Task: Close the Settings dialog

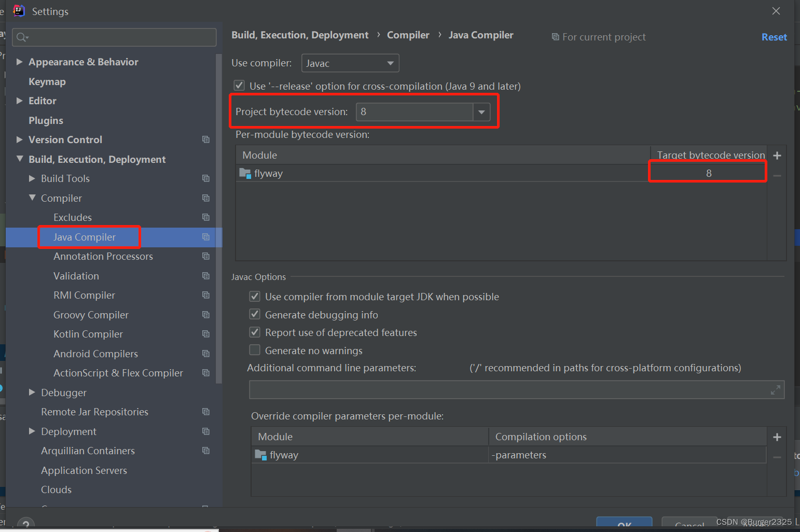Action: [x=776, y=11]
